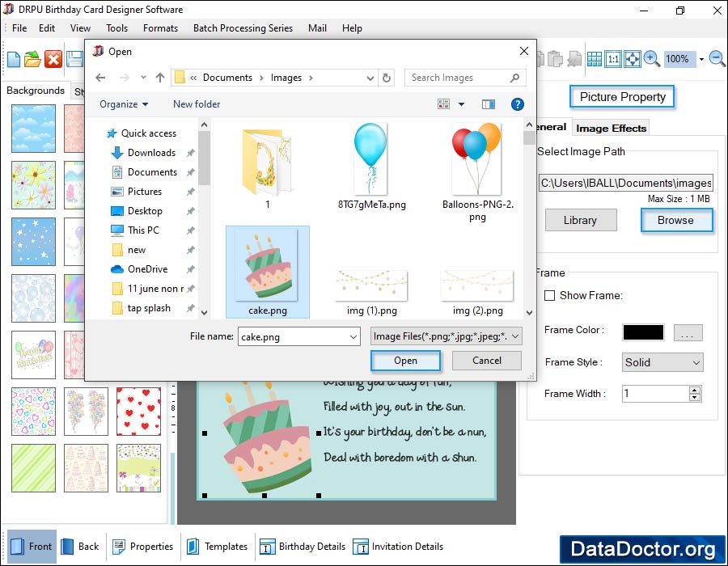Choose the red hearts background thumbnail
728x566 pixels.
138,412
